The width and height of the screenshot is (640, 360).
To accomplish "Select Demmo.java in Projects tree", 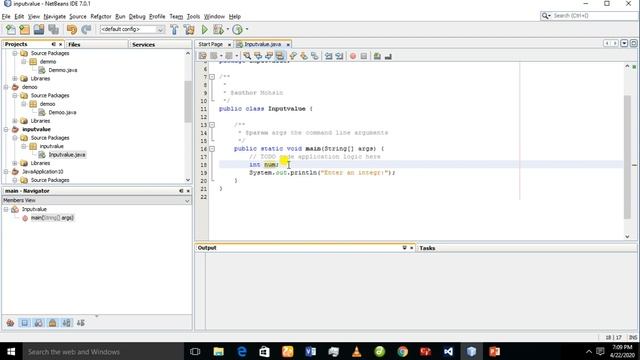I will pos(62,70).
